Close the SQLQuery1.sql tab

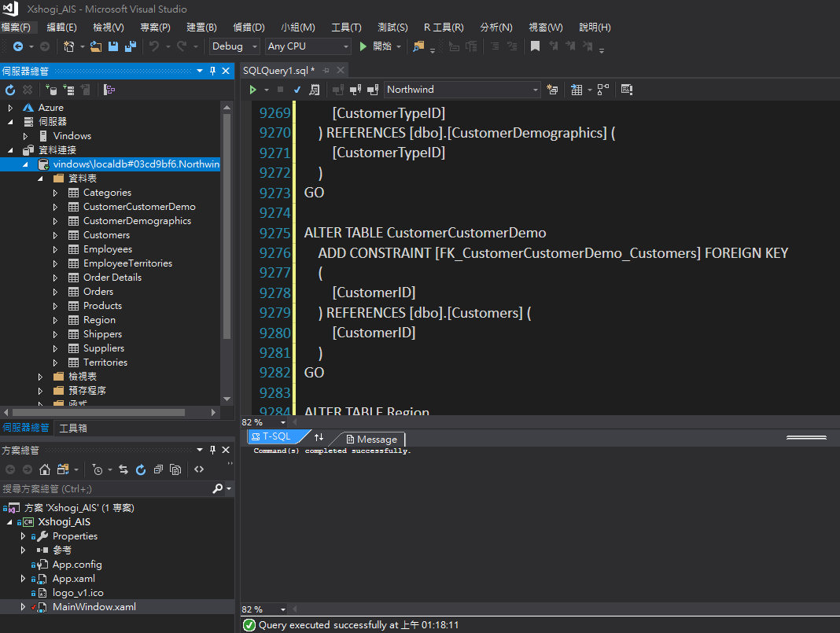341,70
